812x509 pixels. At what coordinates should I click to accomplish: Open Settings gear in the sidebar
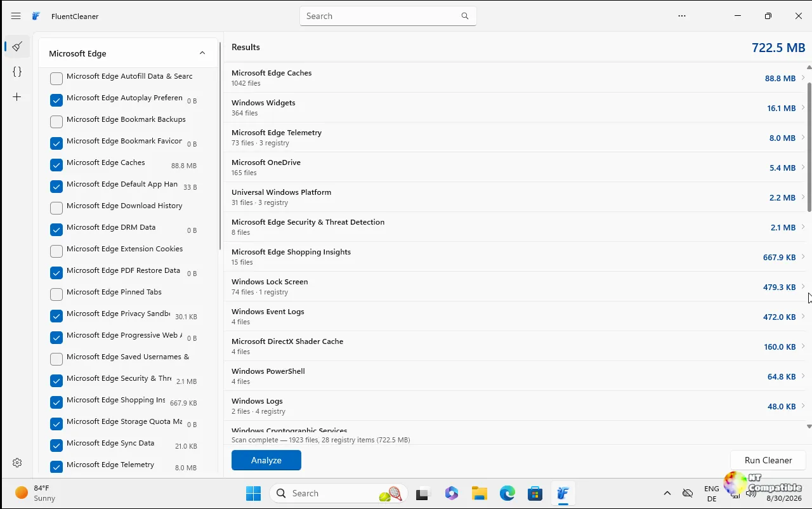click(17, 463)
